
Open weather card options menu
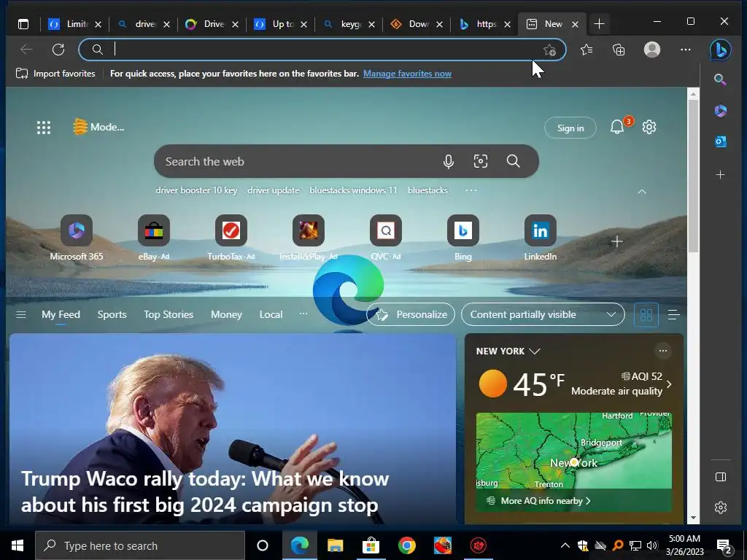[x=662, y=351]
